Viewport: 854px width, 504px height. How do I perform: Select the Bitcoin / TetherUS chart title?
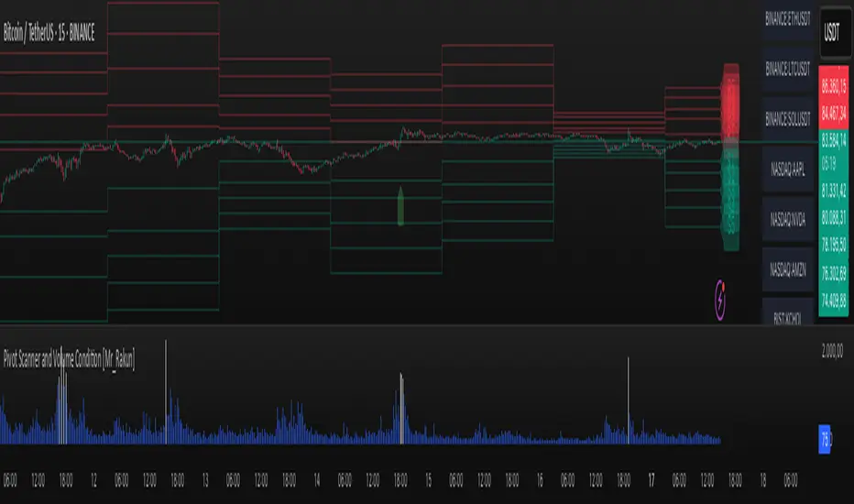pos(49,33)
